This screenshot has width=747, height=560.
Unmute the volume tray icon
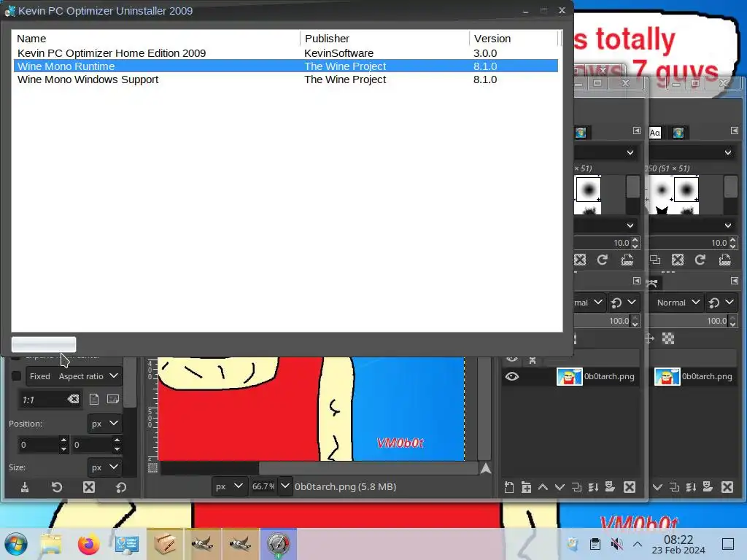click(x=616, y=544)
